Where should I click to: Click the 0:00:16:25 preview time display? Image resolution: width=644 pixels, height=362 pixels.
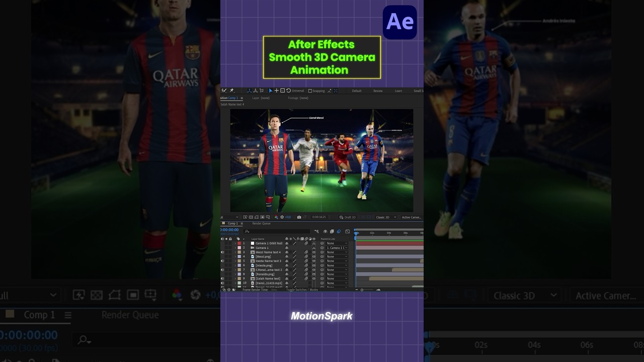coord(319,217)
